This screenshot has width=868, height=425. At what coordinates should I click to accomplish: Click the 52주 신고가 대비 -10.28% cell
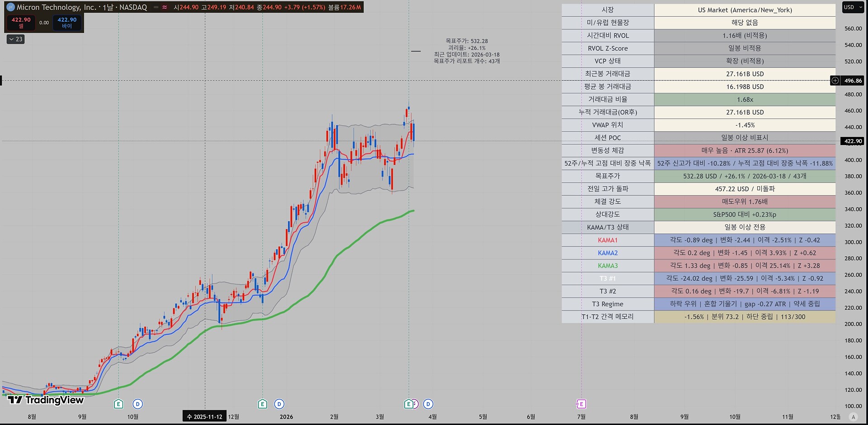745,163
